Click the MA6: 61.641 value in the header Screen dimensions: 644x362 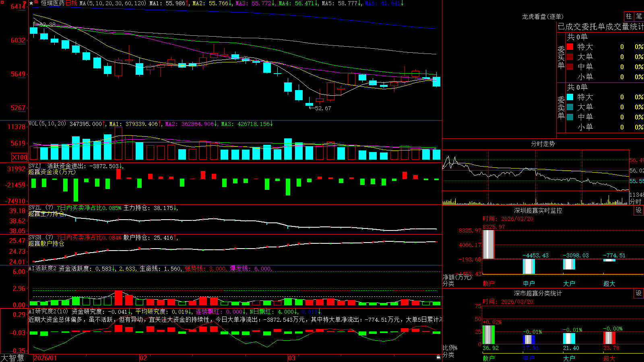384,3
